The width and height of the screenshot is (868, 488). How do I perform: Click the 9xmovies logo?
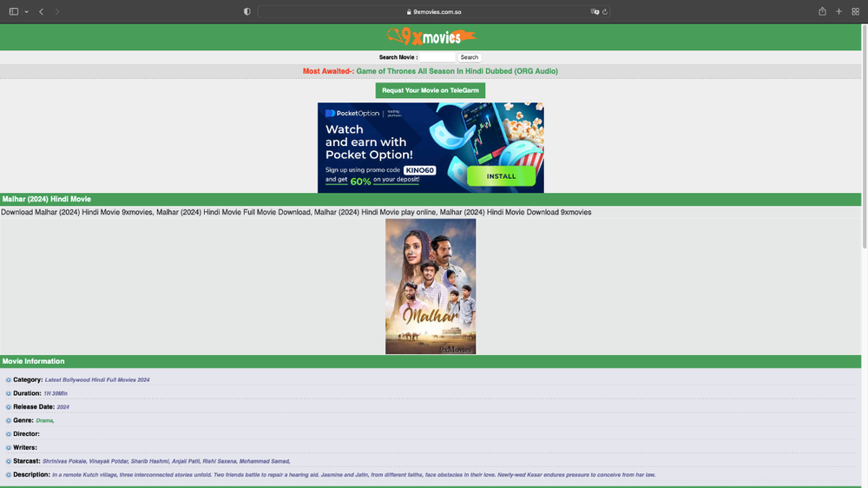pyautogui.click(x=431, y=36)
